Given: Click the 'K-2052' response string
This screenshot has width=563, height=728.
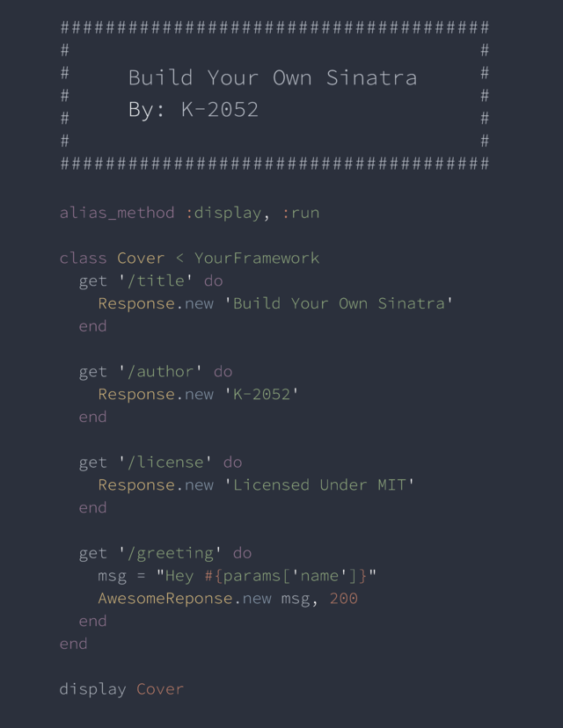Looking at the screenshot, I should coord(261,394).
